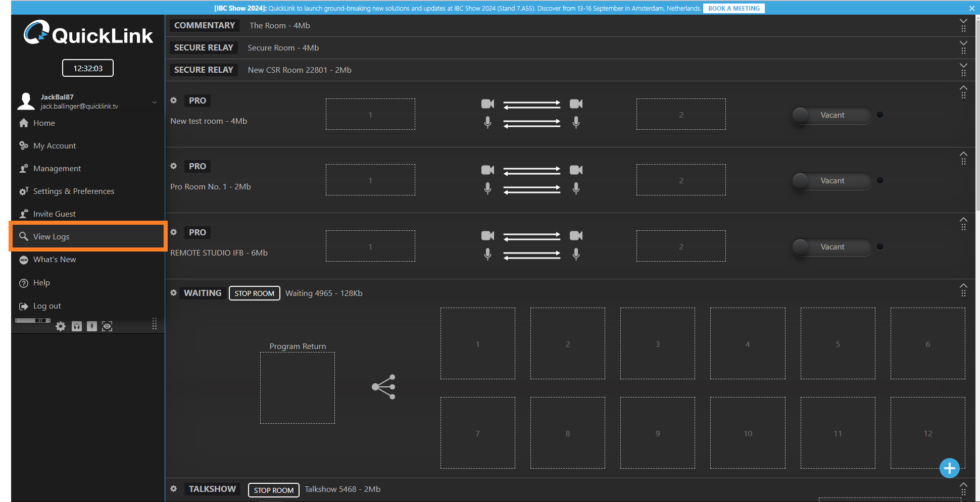Click the blue plus add button
980x502 pixels.
point(949,468)
